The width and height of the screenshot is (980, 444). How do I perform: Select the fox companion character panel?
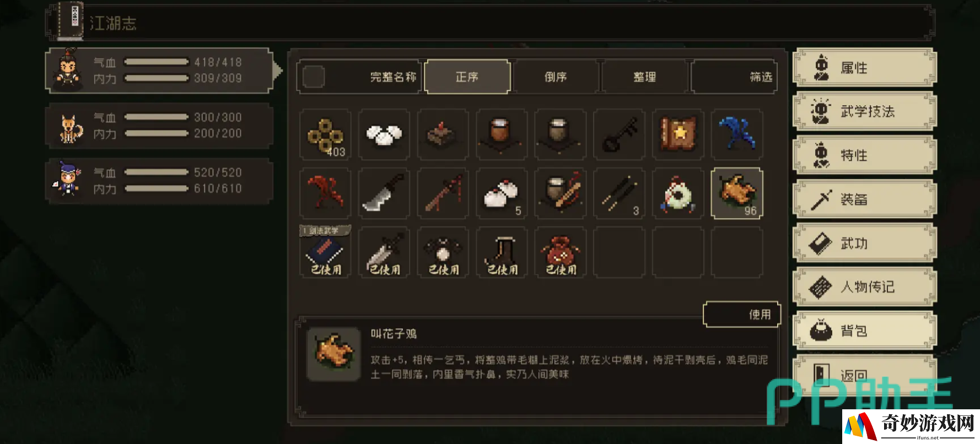tap(160, 126)
